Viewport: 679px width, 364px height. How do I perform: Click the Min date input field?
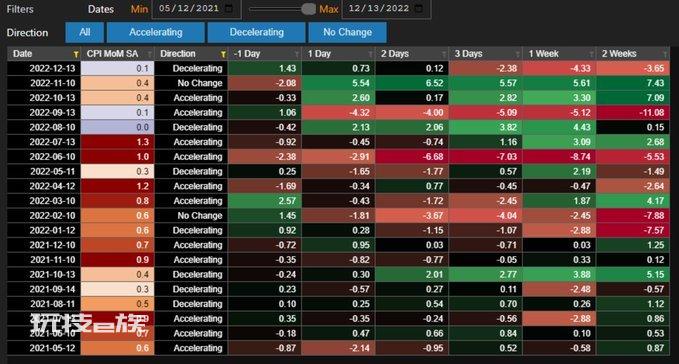(196, 9)
